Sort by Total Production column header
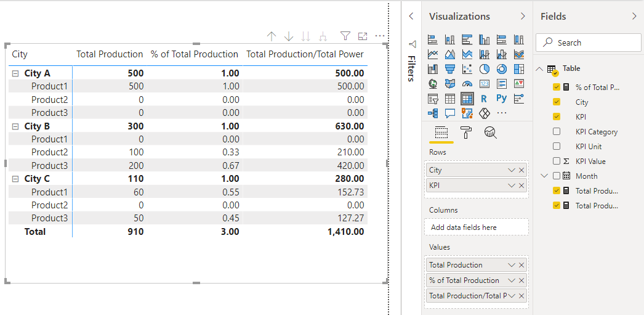This screenshot has width=644, height=315. pyautogui.click(x=109, y=54)
